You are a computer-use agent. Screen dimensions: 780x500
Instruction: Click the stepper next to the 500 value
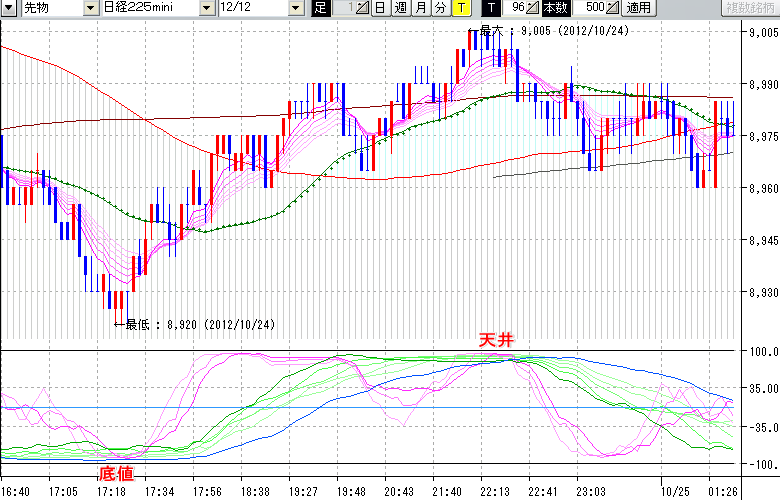point(612,8)
